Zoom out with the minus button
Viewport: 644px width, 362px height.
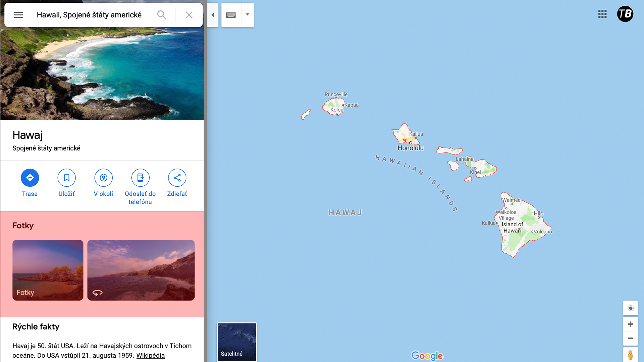[x=631, y=338]
